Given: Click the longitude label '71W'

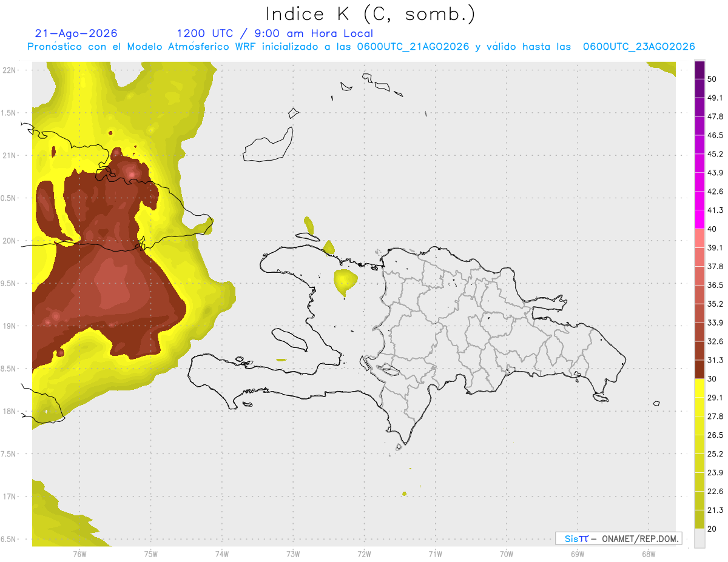Looking at the screenshot, I should pyautogui.click(x=435, y=554).
